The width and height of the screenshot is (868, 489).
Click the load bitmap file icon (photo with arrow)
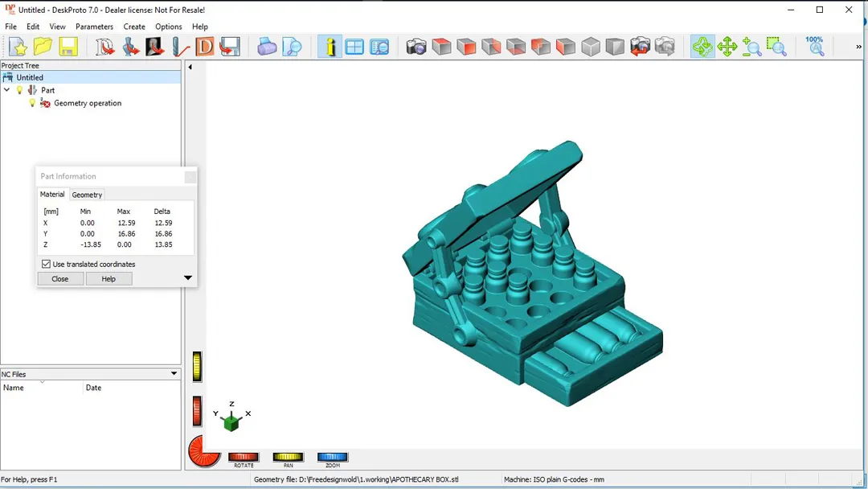tap(155, 47)
